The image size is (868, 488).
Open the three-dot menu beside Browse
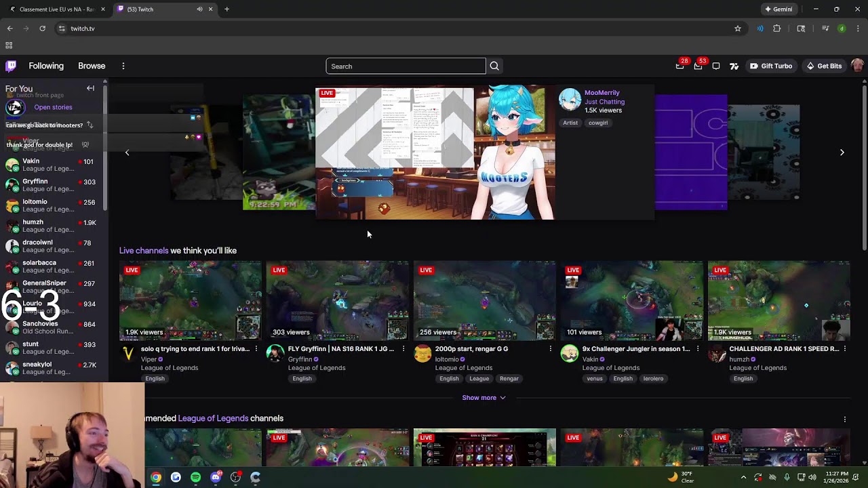coord(123,66)
